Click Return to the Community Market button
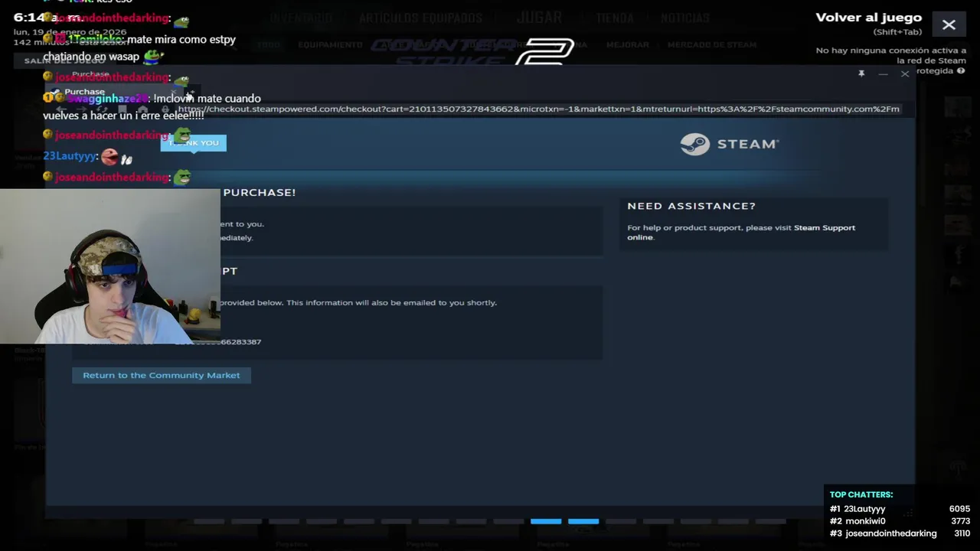Viewport: 980px width, 551px height. pos(162,375)
